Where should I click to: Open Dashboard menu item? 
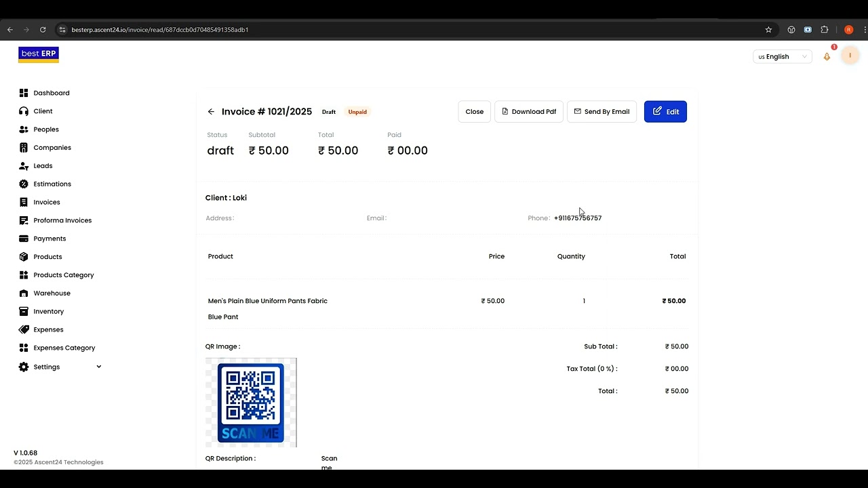click(x=52, y=93)
